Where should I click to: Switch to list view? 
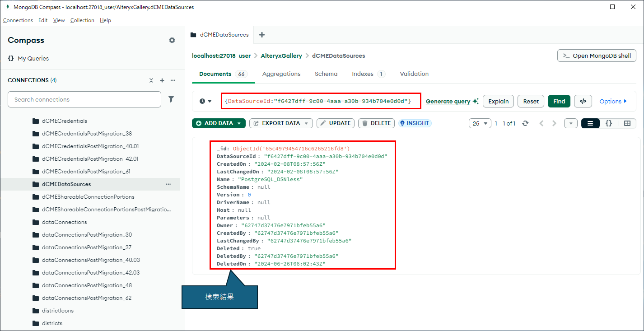pyautogui.click(x=590, y=123)
